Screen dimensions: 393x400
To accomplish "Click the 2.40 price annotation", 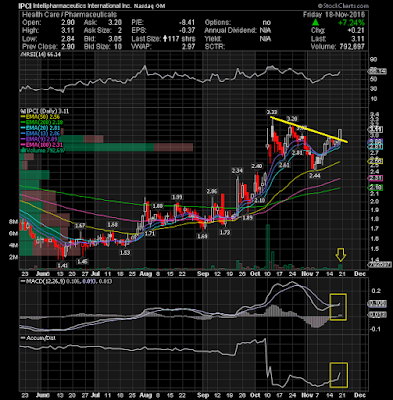I will [257, 166].
